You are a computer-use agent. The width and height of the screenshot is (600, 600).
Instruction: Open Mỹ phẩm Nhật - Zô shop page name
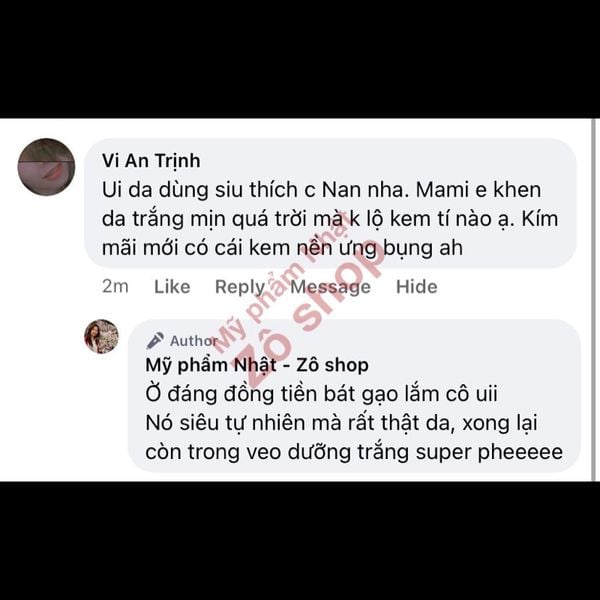pos(257,365)
